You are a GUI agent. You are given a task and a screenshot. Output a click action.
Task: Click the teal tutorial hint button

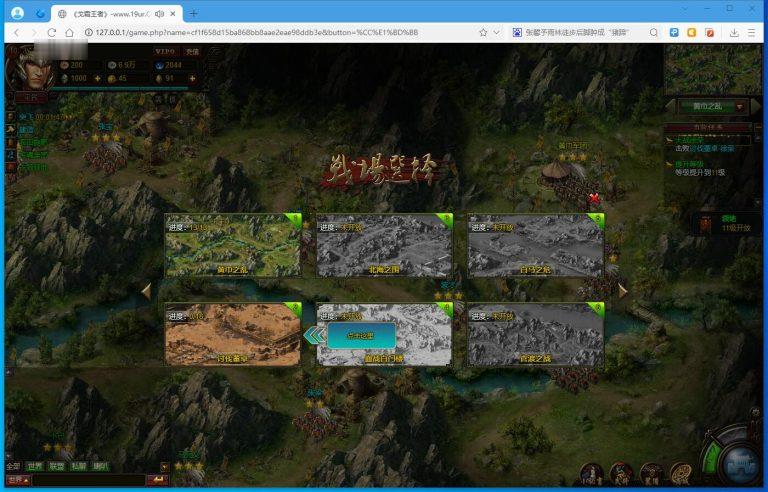click(361, 336)
